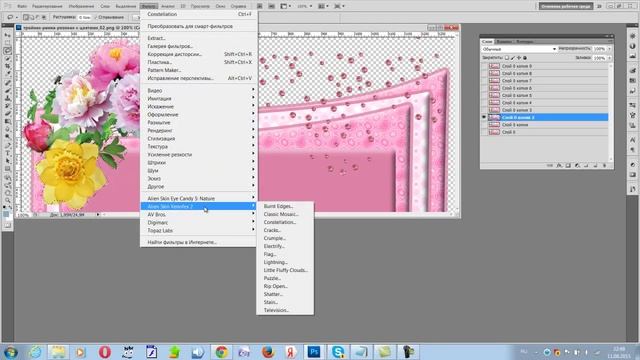Open Firefox from the taskbar
640x360 pixels.
(x=268, y=351)
